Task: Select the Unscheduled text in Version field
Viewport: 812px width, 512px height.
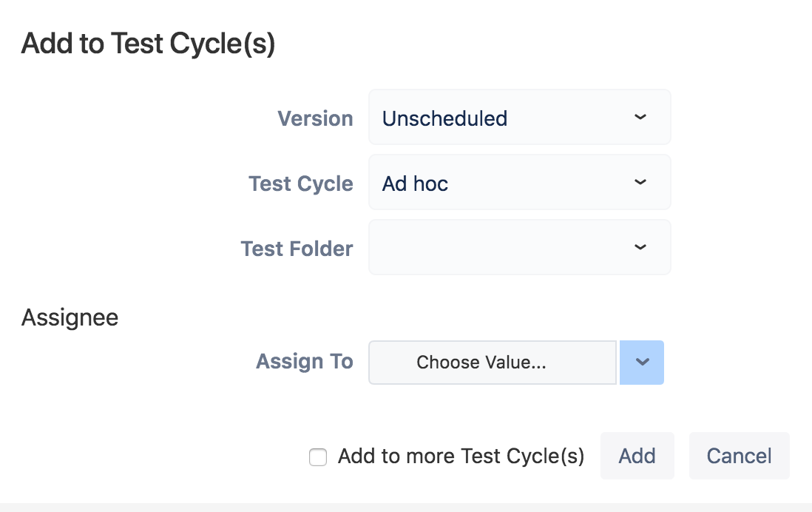Action: pos(445,118)
